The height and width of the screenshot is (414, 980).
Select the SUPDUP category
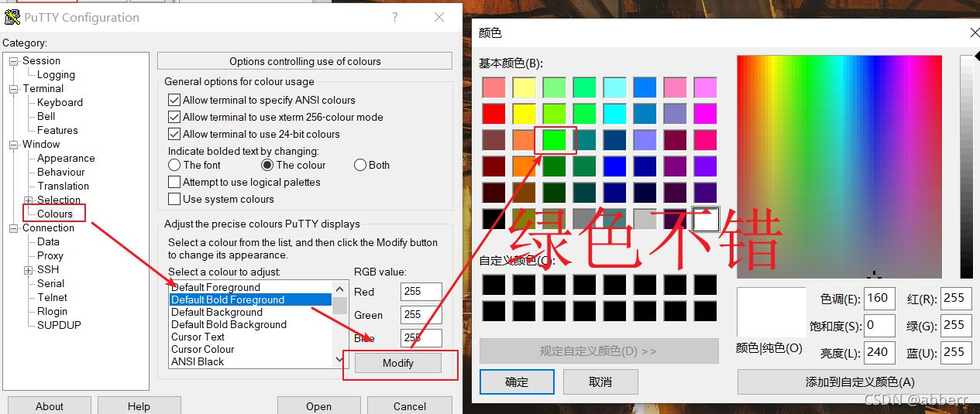tap(59, 326)
